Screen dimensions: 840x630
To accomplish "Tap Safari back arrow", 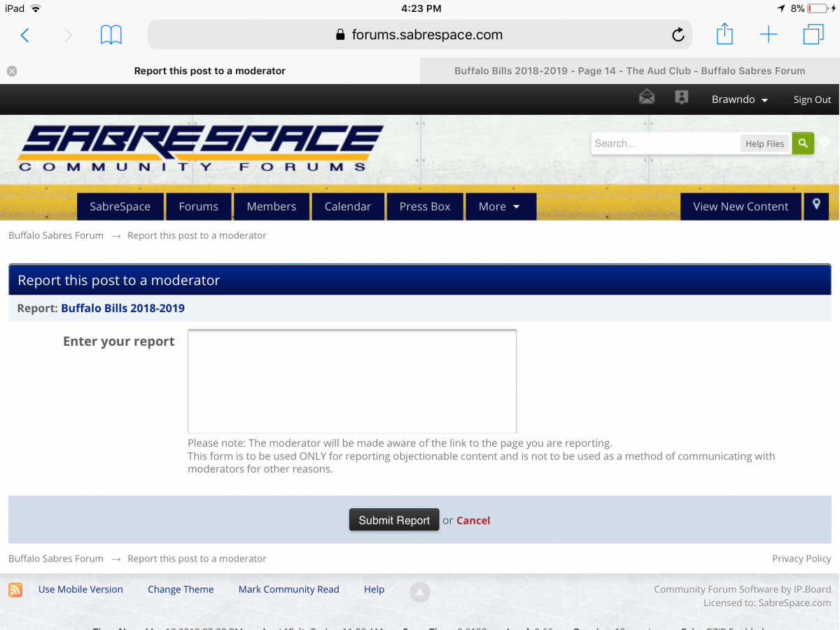I will (x=25, y=35).
